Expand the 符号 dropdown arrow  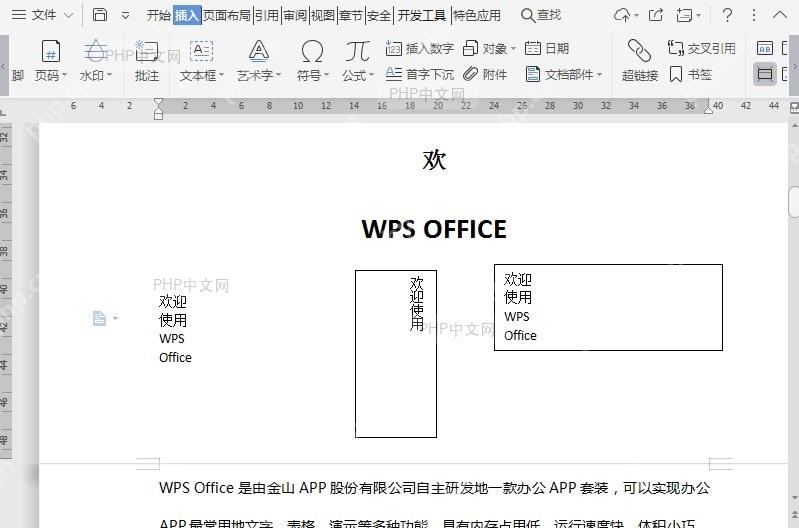(326, 75)
